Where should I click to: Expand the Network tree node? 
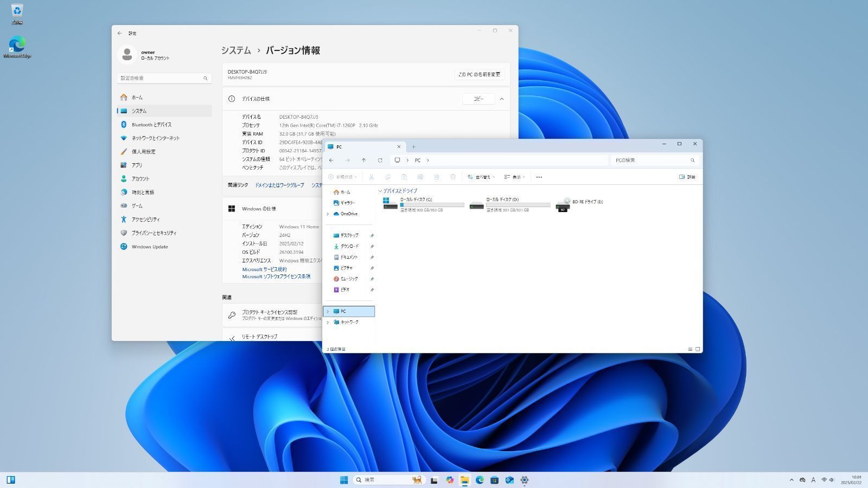(x=328, y=323)
